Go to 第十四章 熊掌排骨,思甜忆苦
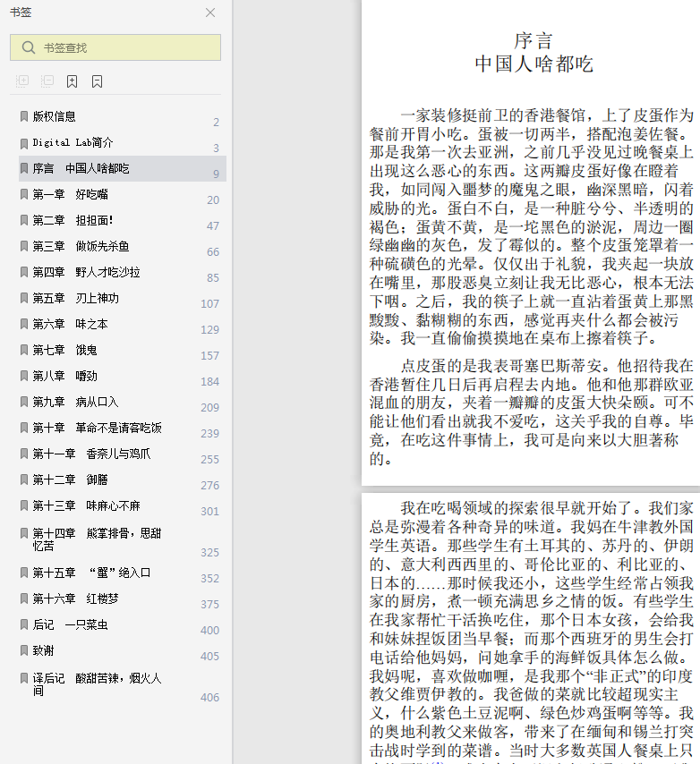 tap(97, 539)
